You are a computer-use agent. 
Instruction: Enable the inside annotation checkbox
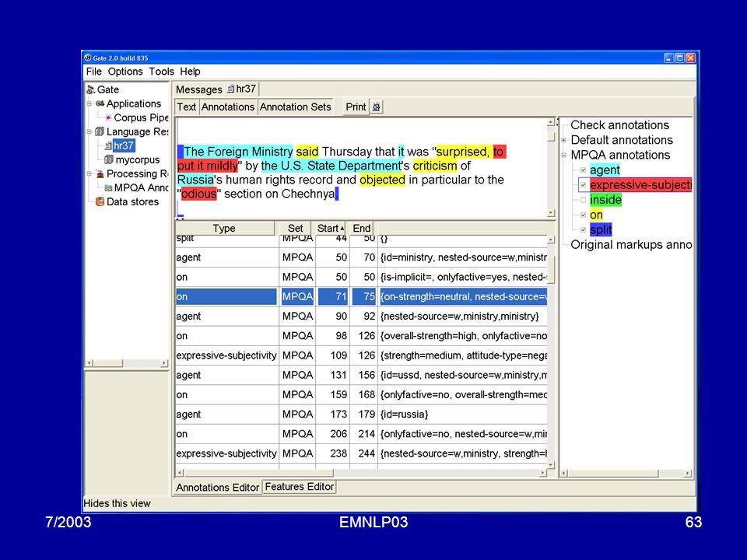click(x=583, y=200)
